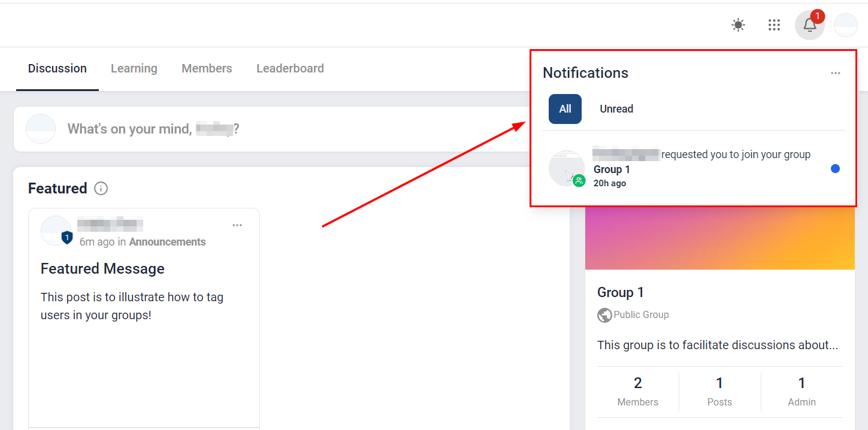Select the All notifications filter

click(x=565, y=109)
